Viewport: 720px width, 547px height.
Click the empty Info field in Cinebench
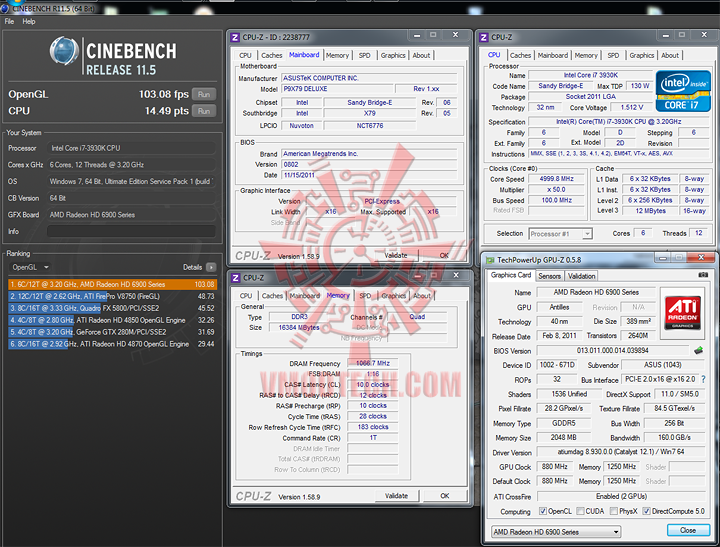click(x=131, y=231)
